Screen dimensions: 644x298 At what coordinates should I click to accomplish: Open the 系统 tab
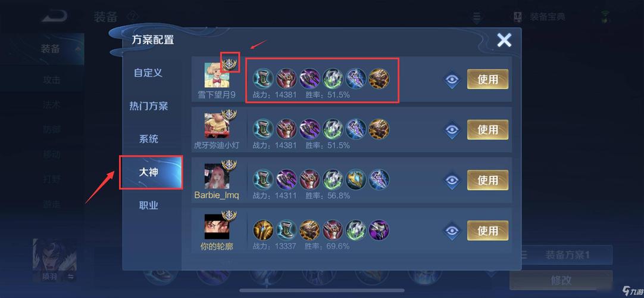coord(149,139)
